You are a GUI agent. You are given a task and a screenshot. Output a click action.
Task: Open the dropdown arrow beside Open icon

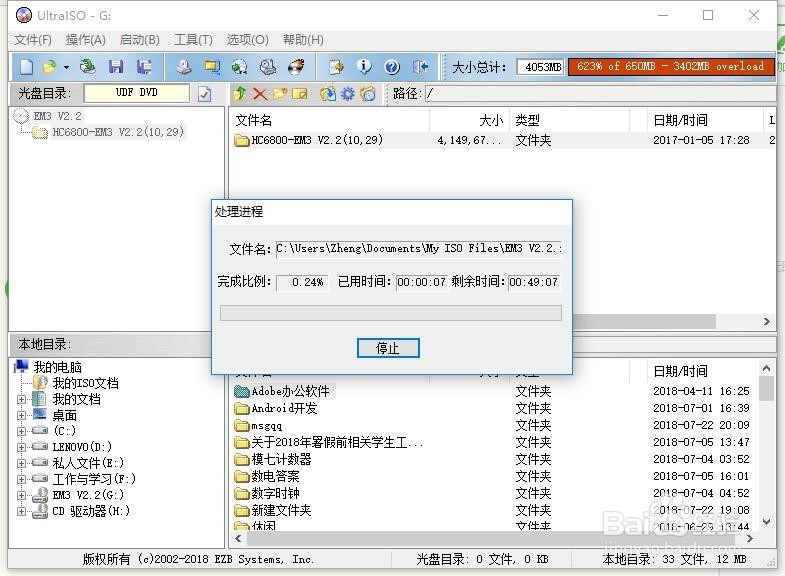66,67
